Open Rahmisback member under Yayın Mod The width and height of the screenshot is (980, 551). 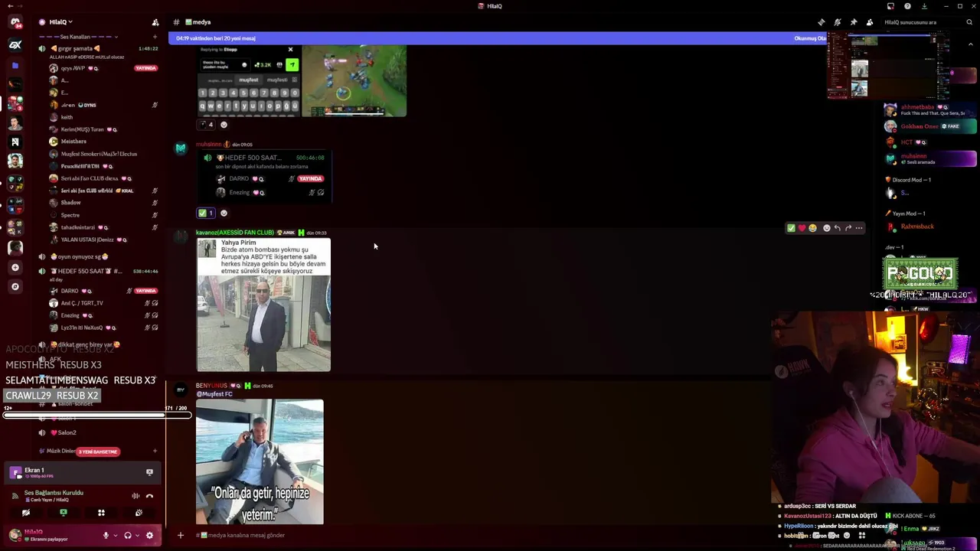coord(930,227)
